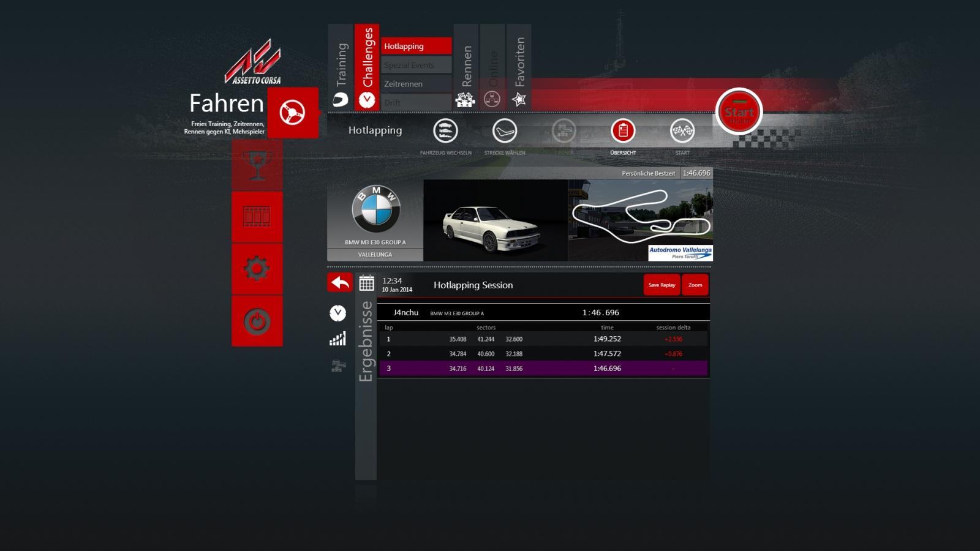Click session delta +0.876
Screen dimensions: 980x551
[673, 354]
